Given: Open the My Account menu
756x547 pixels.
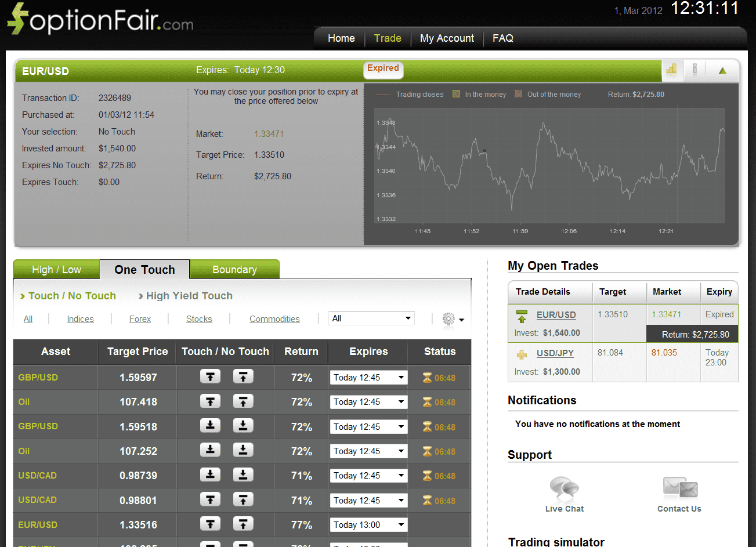Looking at the screenshot, I should pos(447,38).
